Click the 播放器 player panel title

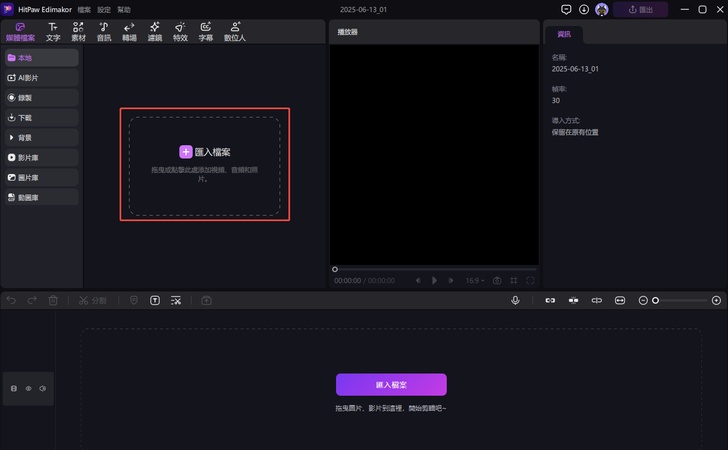[347, 32]
